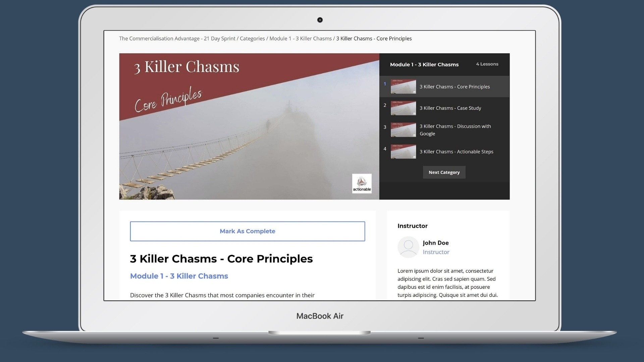Click the blue Instructor role link
The height and width of the screenshot is (362, 644).
[x=436, y=252]
